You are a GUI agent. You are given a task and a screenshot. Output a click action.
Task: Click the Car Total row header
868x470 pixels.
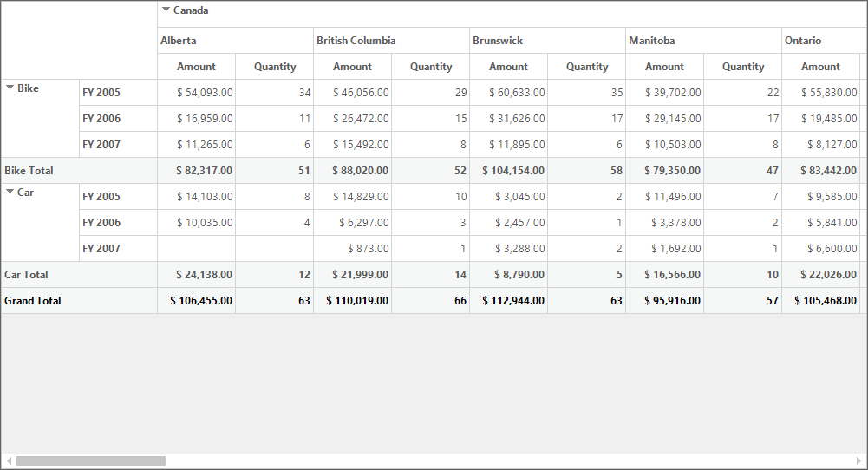(79, 275)
